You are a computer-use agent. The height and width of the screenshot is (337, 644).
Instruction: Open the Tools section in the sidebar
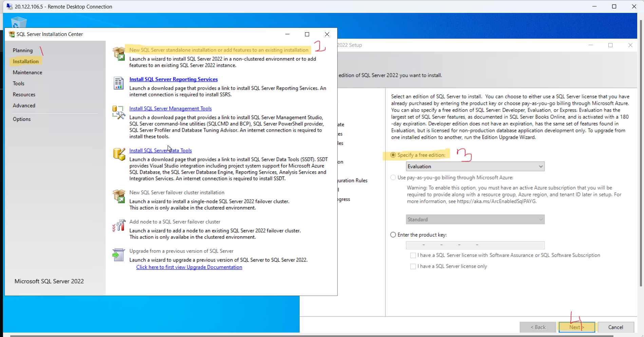19,83
